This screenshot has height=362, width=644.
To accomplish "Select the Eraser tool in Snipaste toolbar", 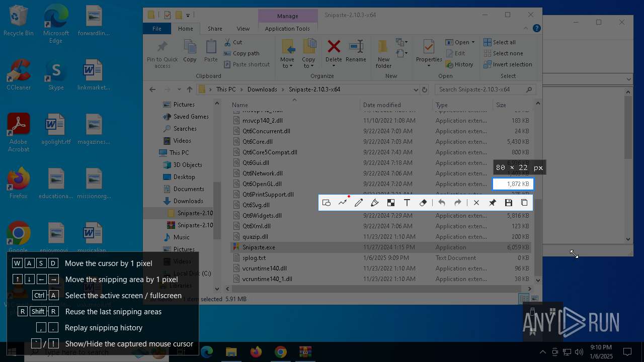I will point(423,203).
